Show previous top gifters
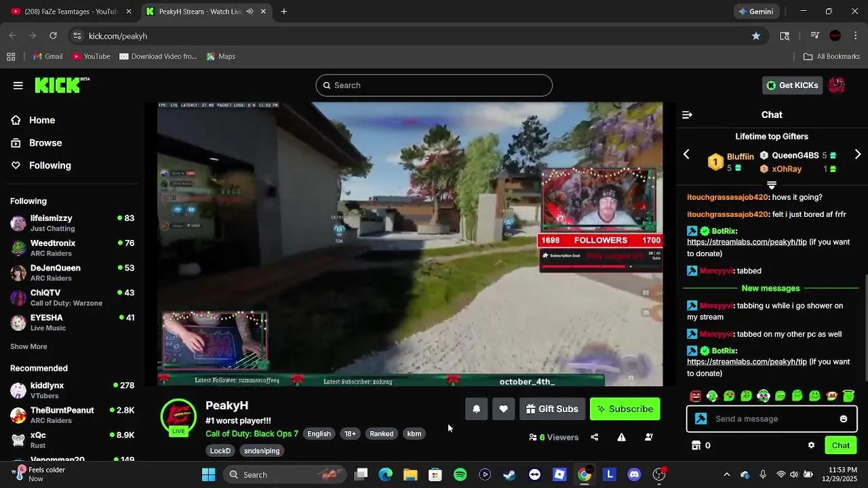 [x=686, y=155]
